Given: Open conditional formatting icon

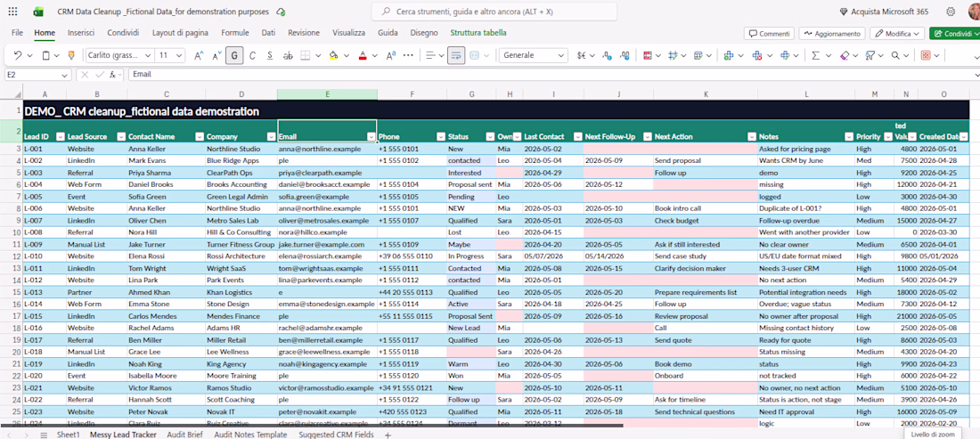Looking at the screenshot, I should [648, 55].
